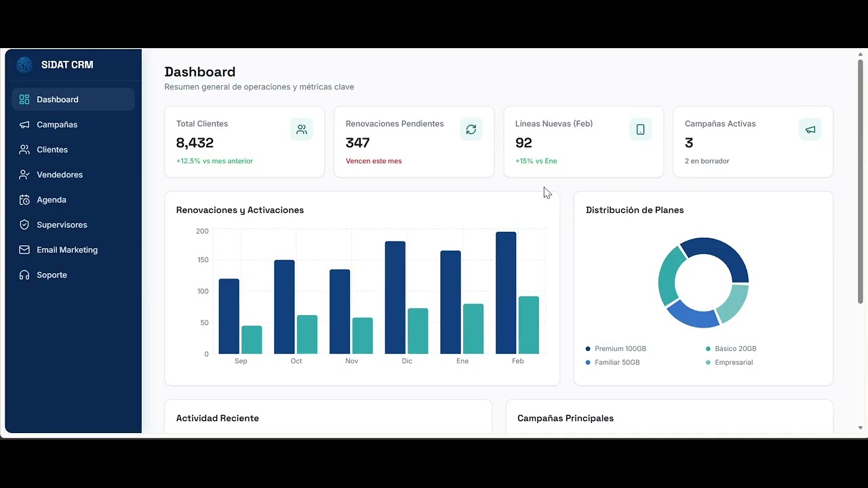Click the Familiar 50GB legend dot
This screenshot has height=488, width=868.
[588, 363]
